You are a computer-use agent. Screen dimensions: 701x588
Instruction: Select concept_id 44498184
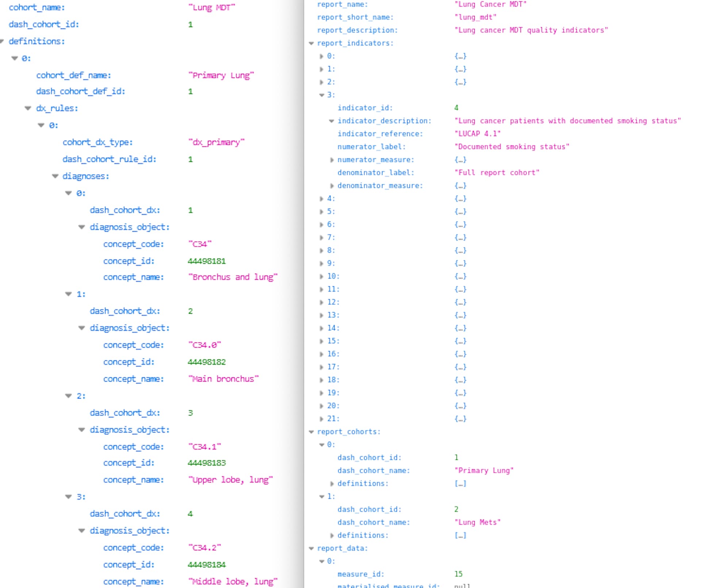(207, 565)
